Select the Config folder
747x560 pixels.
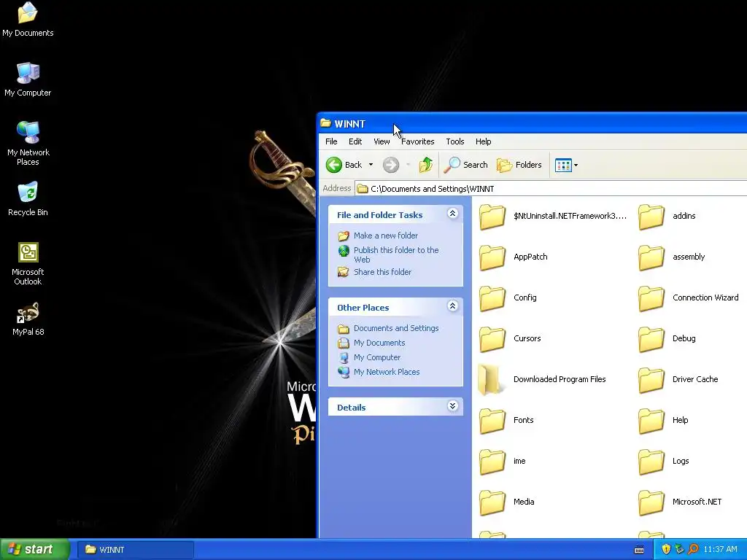[x=508, y=298]
